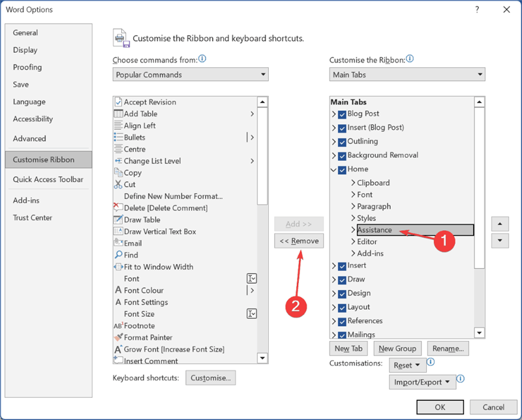522x420 pixels.
Task: Click the Font Colour letter icon
Action: tap(118, 290)
